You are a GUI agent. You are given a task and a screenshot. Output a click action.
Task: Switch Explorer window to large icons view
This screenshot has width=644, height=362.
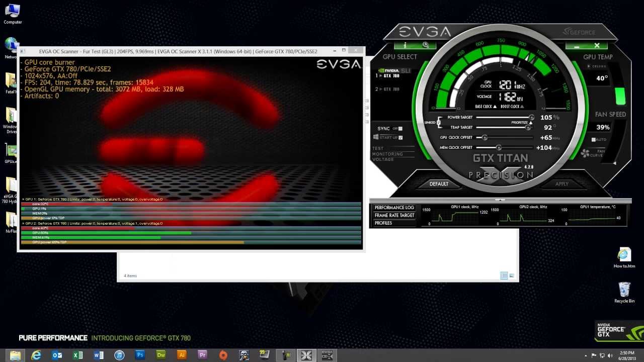(x=512, y=276)
